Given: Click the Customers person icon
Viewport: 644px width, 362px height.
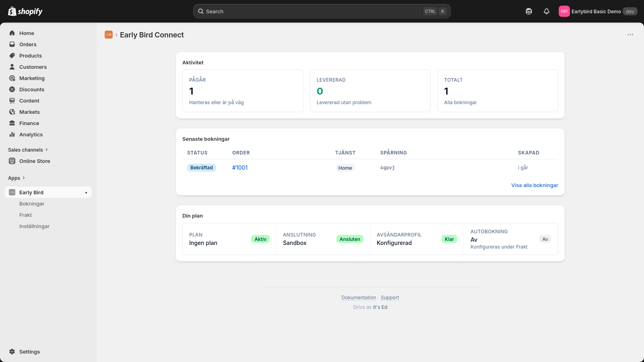Looking at the screenshot, I should 12,67.
